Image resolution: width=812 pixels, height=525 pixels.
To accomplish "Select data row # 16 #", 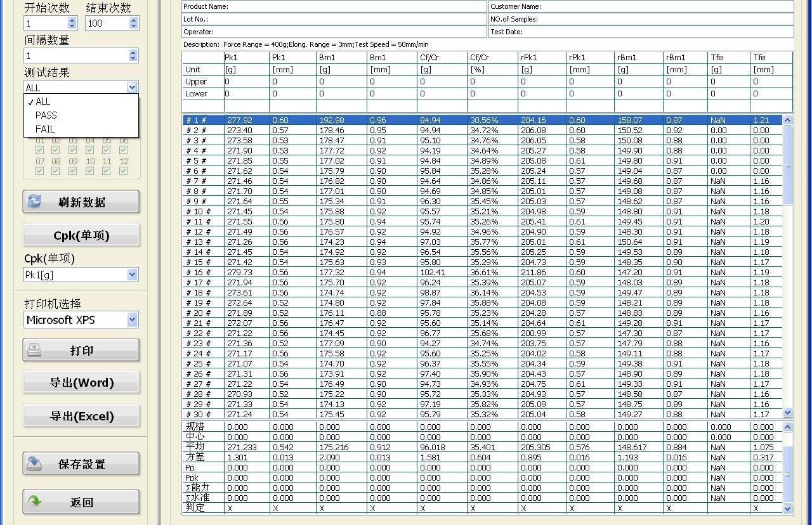I will pyautogui.click(x=482, y=272).
